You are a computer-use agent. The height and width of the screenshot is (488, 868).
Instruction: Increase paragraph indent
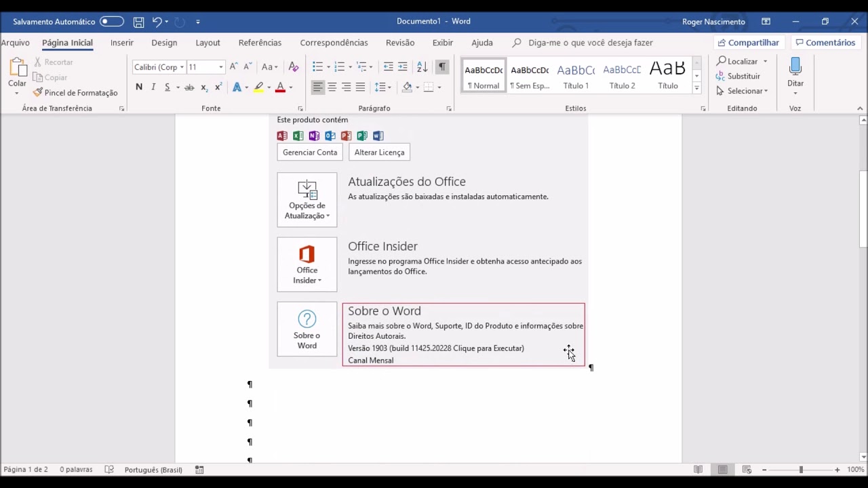[x=403, y=67]
